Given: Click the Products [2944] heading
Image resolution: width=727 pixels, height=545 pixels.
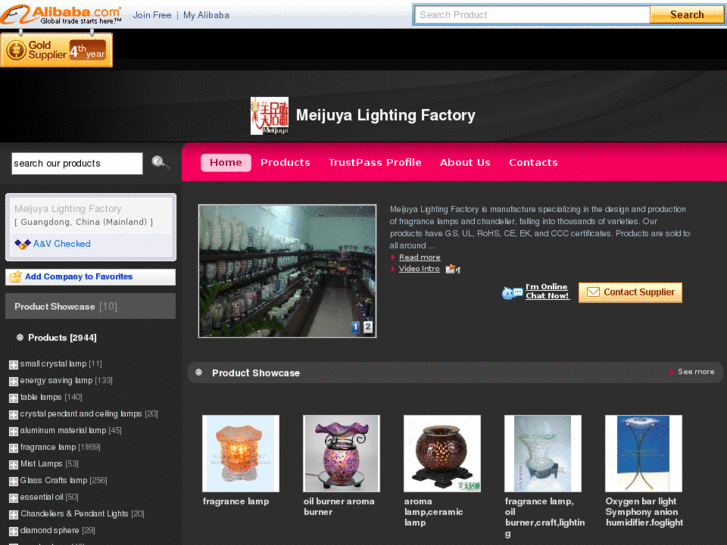Looking at the screenshot, I should pyautogui.click(x=62, y=338).
